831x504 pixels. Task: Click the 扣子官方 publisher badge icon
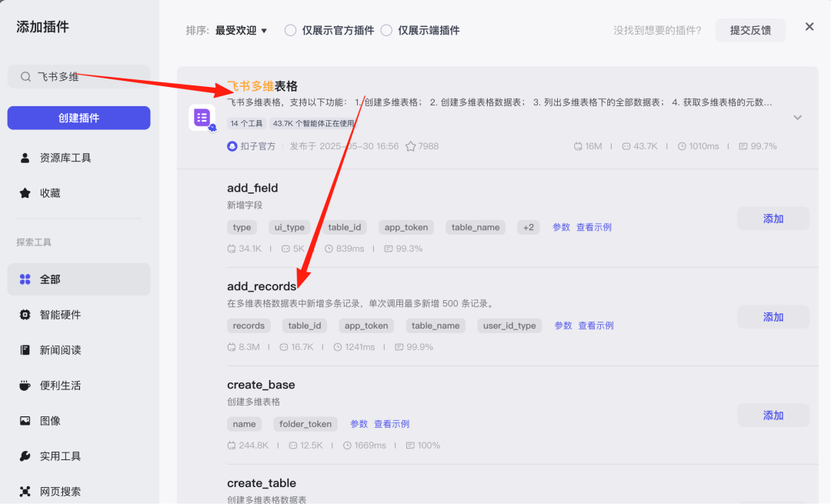[x=232, y=146]
